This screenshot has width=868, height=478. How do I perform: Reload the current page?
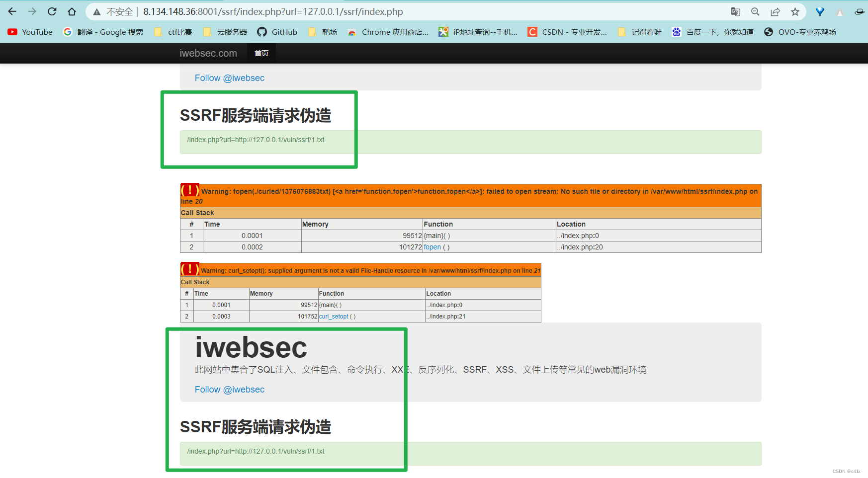[x=52, y=11]
